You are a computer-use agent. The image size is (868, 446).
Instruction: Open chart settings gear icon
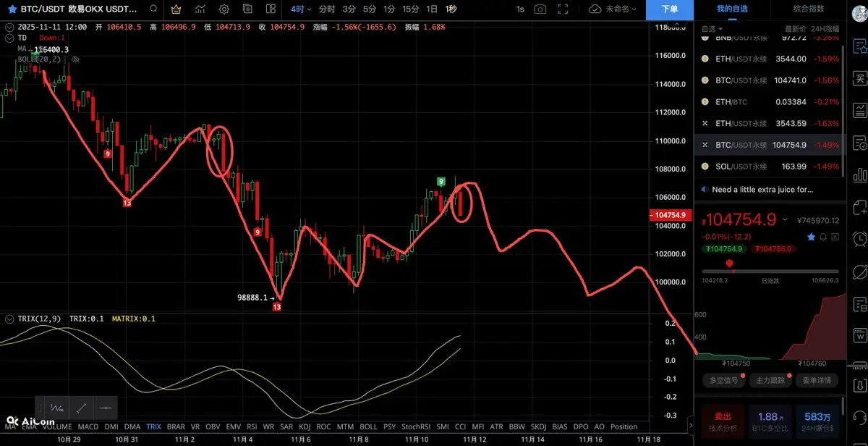224,9
